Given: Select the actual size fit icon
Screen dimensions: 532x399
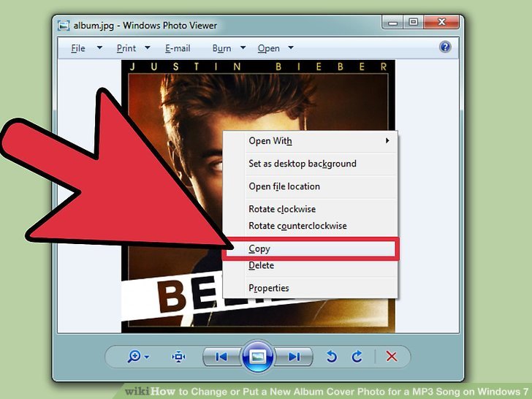Looking at the screenshot, I should click(x=179, y=357).
